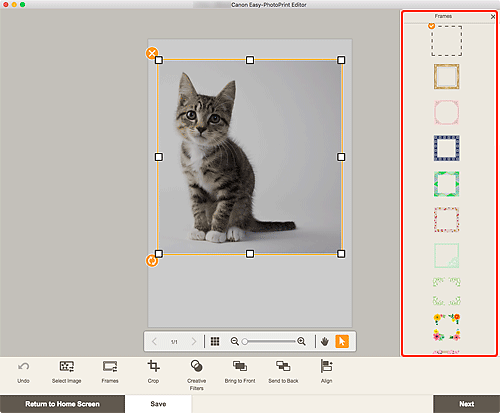This screenshot has height=413, width=500.
Task: Go to previous page arrow
Action: 154,341
